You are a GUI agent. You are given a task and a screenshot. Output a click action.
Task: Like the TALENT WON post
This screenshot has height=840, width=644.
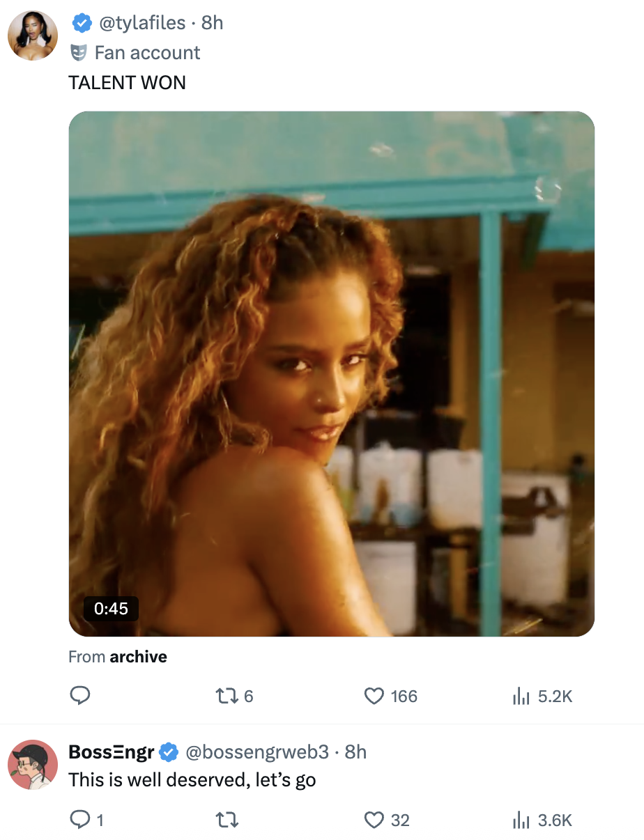(x=375, y=696)
